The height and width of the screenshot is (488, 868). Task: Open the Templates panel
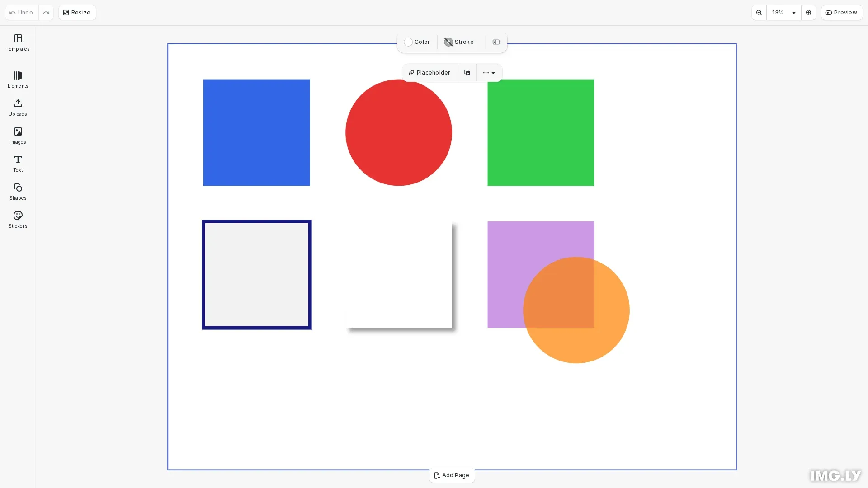18,43
